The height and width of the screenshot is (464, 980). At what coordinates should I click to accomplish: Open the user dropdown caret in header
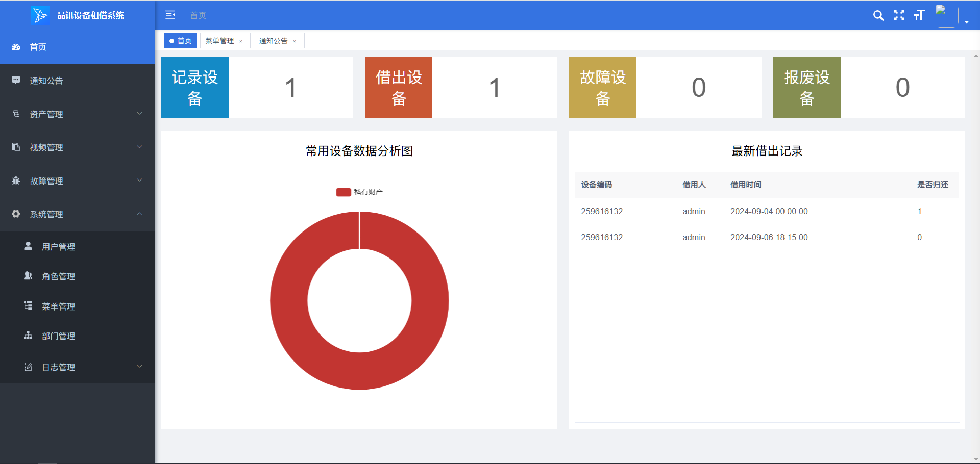[x=966, y=22]
